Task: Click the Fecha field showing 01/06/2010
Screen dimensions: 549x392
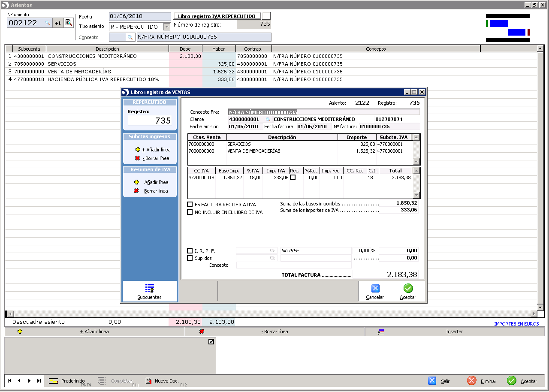Action: (x=140, y=16)
